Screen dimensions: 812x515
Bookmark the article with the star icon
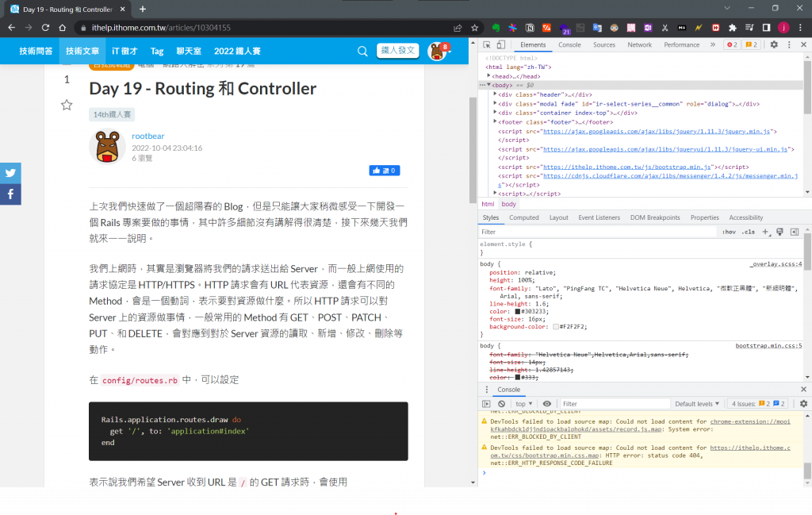tap(67, 106)
